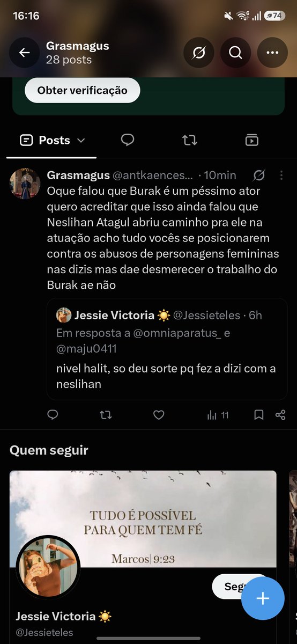
Task: Like the Grasmagus post
Action: 159,415
